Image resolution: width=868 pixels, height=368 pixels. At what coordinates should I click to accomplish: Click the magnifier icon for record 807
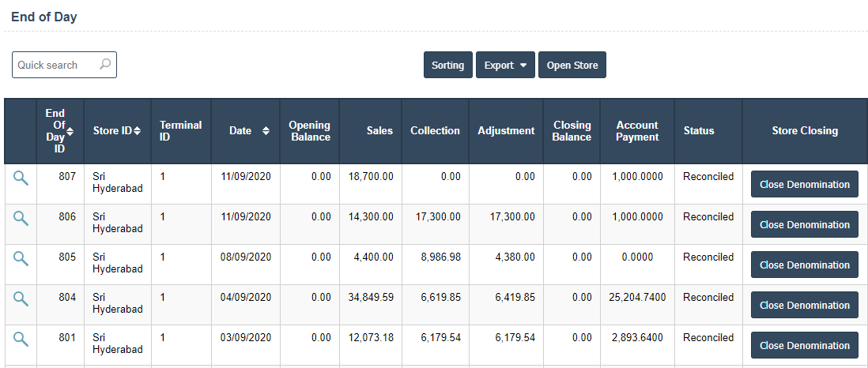point(21,178)
